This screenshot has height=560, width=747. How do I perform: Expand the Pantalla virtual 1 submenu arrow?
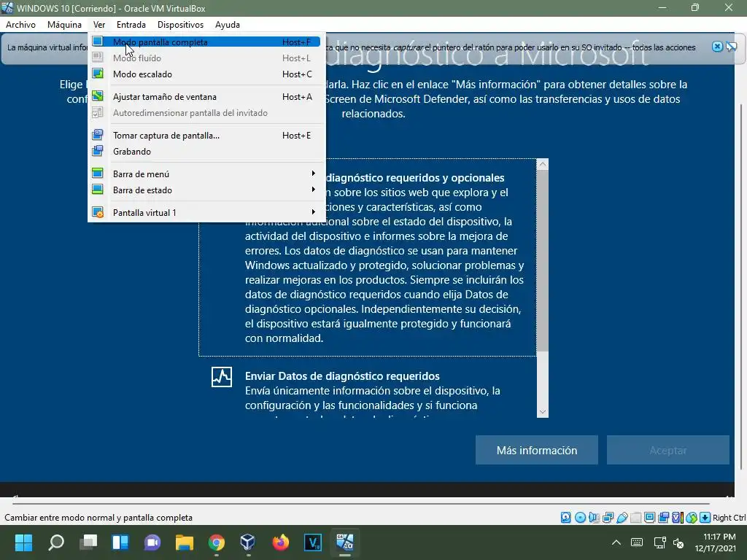click(313, 212)
